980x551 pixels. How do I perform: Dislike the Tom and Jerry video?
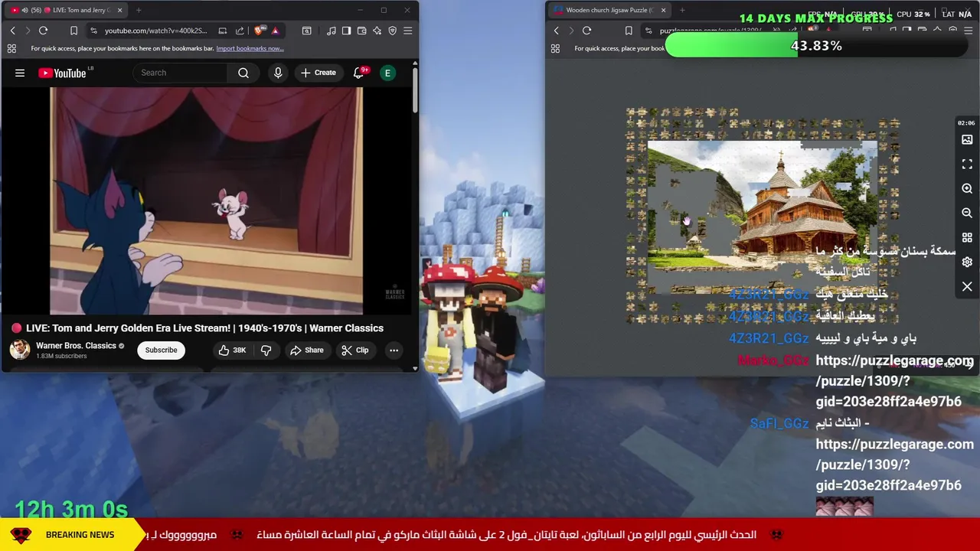[266, 350]
